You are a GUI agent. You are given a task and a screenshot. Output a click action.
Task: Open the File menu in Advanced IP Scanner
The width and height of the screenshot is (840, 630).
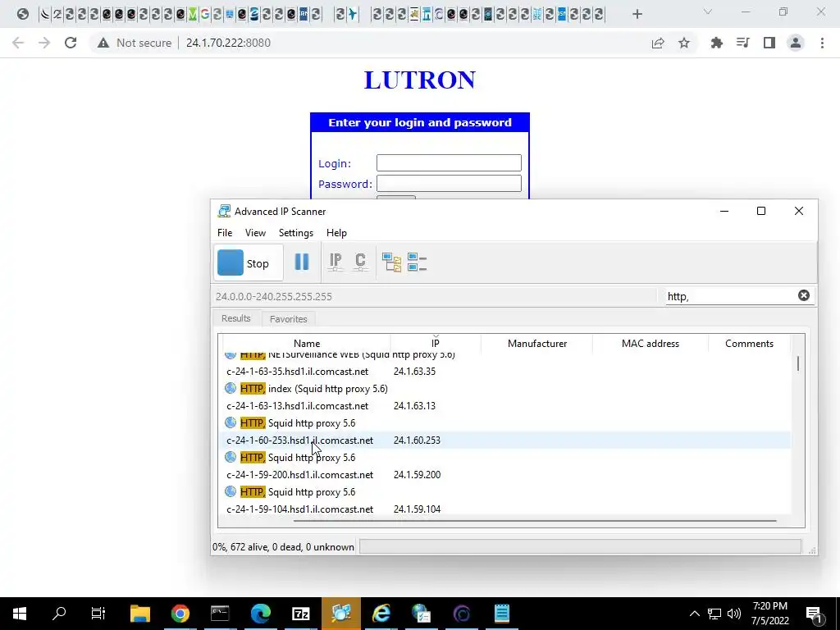[x=225, y=232]
